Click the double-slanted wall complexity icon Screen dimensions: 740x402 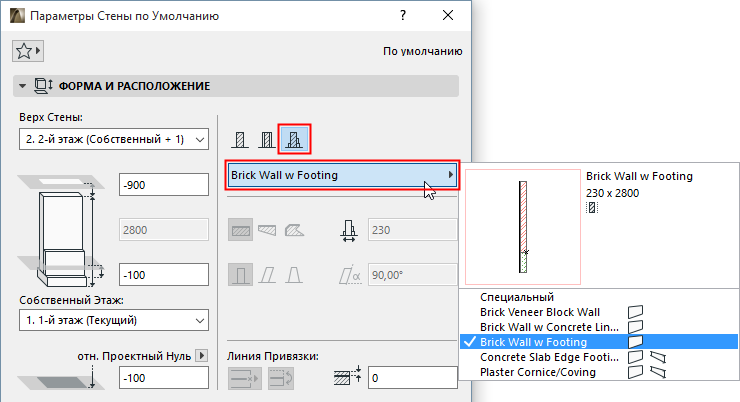[x=295, y=273]
